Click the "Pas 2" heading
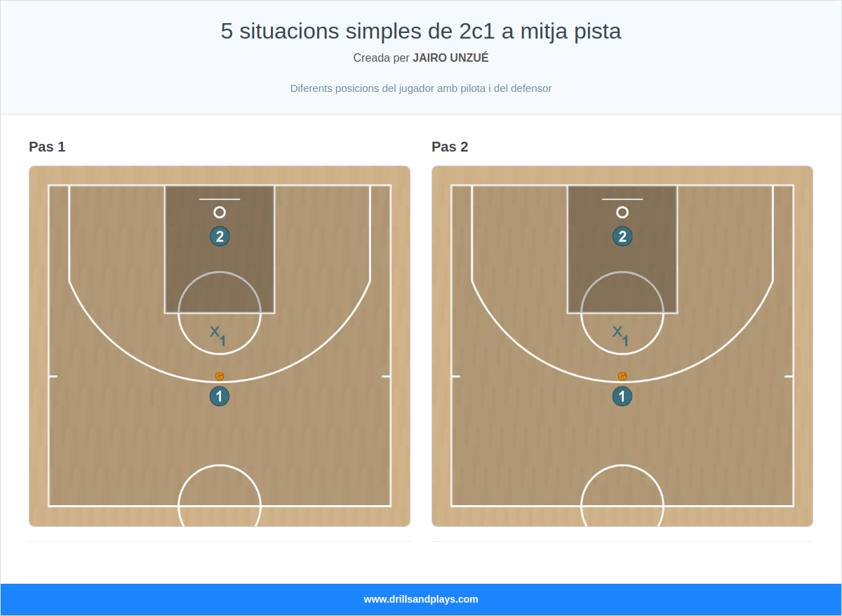This screenshot has height=616, width=842. pos(450,147)
